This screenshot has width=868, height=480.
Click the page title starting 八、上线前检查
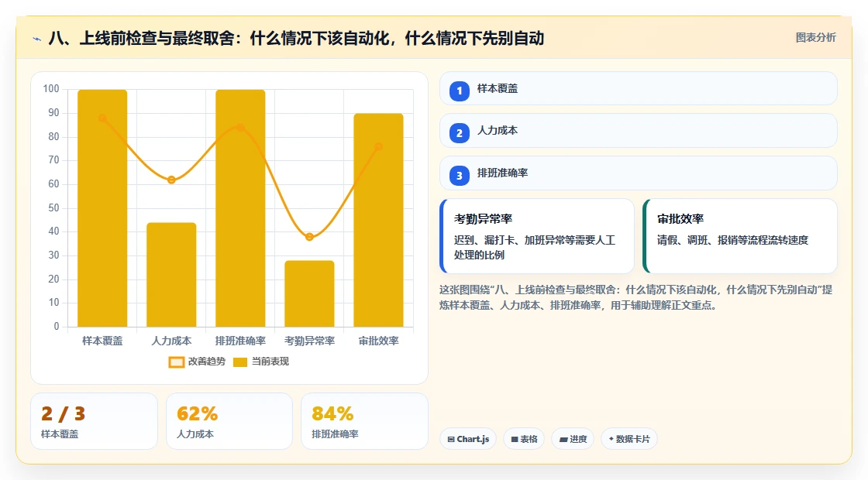pos(296,38)
